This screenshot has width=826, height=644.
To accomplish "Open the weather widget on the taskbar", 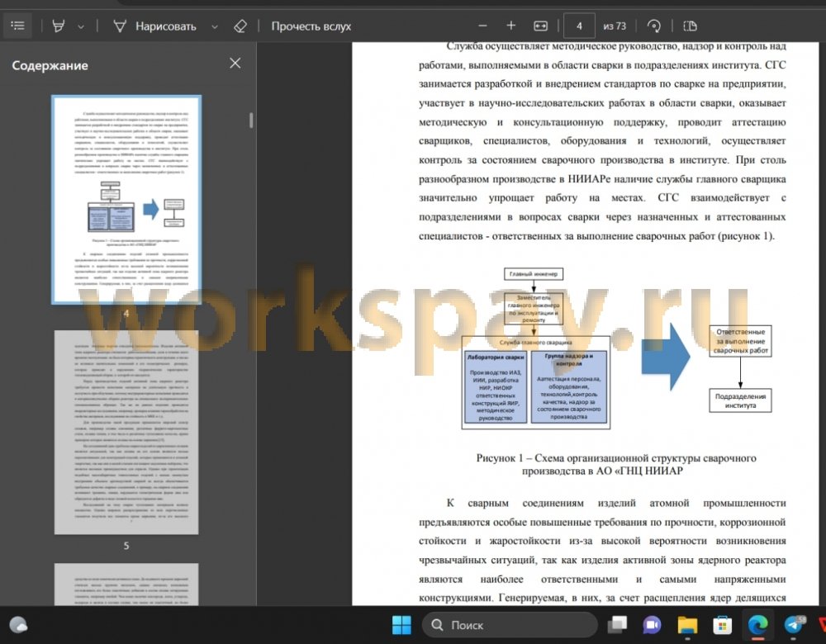I will 18,625.
